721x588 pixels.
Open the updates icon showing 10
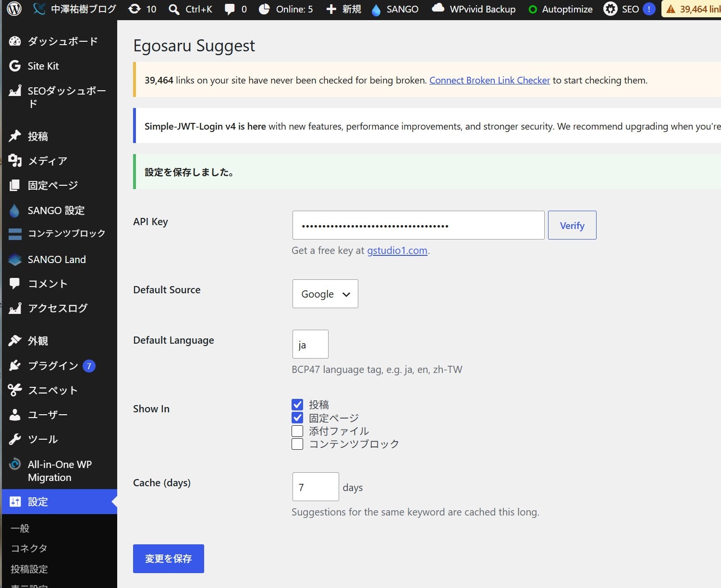tap(135, 9)
